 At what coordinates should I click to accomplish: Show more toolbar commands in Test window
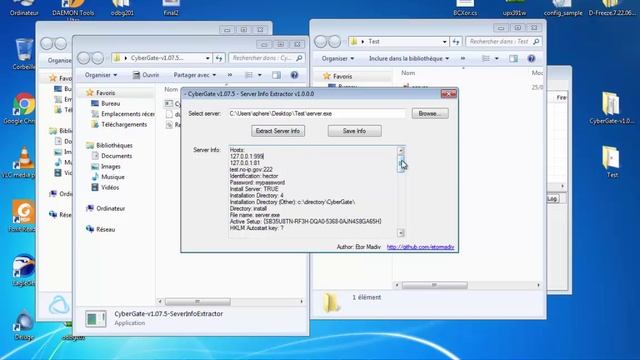pos(463,59)
